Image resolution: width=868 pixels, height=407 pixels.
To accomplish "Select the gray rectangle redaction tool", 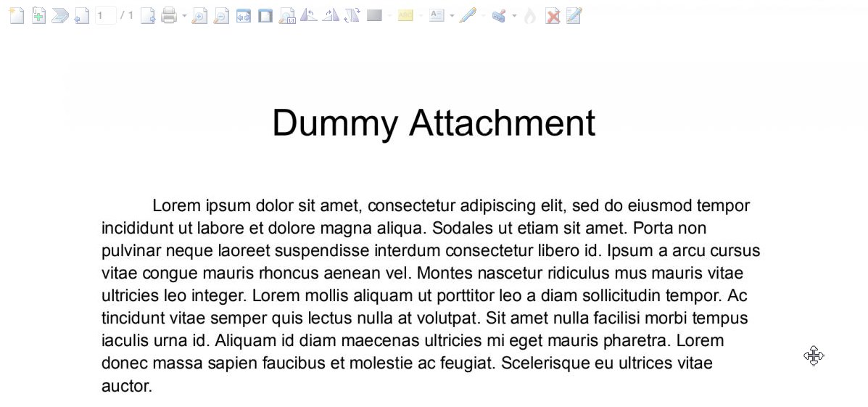I will (375, 15).
